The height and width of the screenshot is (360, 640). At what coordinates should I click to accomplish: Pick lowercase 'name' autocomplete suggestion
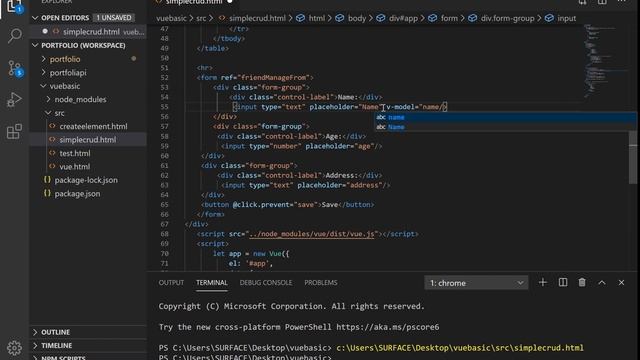505,117
